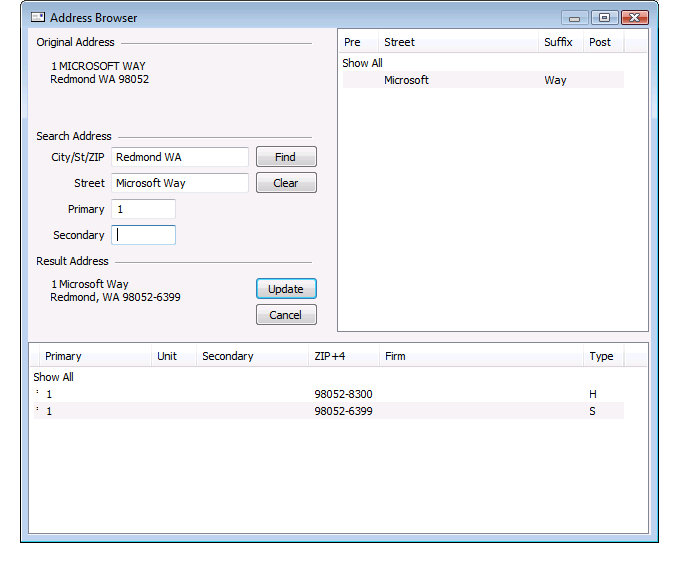Click the Secondary column header in grid
This screenshot has height=586, width=680.
pos(252,356)
